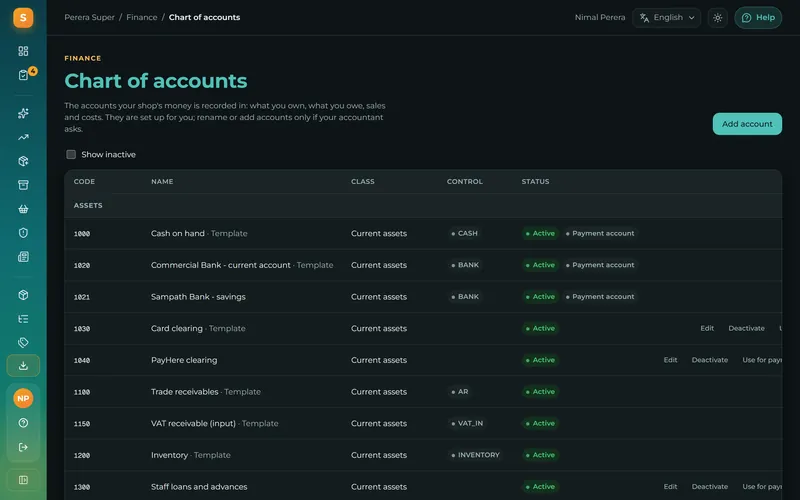Click the Help button
This screenshot has width=800, height=500.
(758, 18)
